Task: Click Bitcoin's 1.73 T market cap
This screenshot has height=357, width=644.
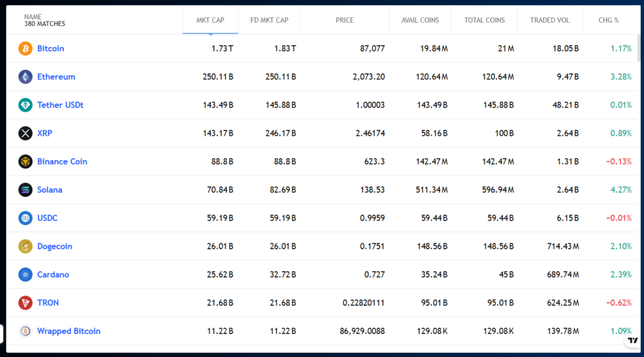Action: click(222, 48)
